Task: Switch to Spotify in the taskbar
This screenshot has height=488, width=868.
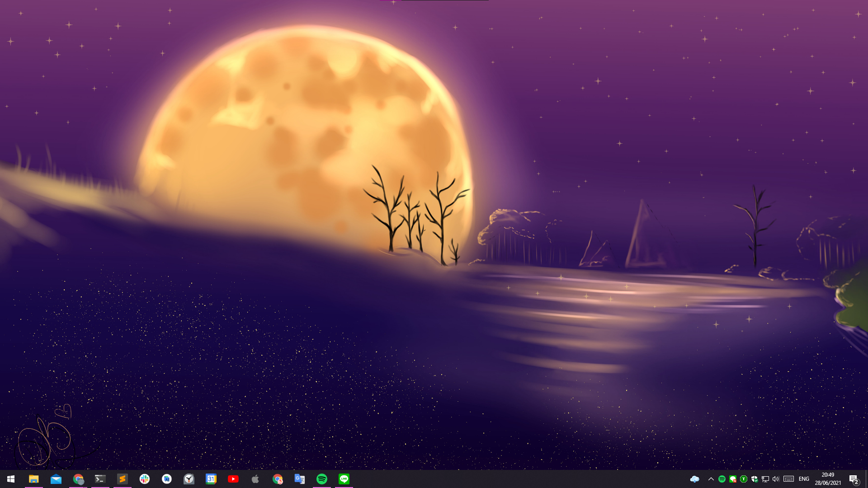Action: click(x=322, y=479)
